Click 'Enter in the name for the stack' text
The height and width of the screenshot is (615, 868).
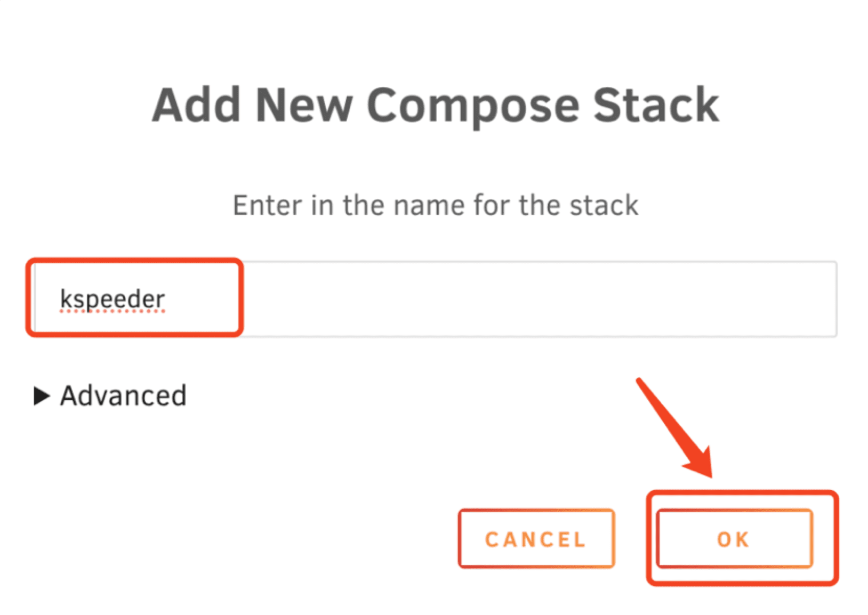pyautogui.click(x=435, y=206)
